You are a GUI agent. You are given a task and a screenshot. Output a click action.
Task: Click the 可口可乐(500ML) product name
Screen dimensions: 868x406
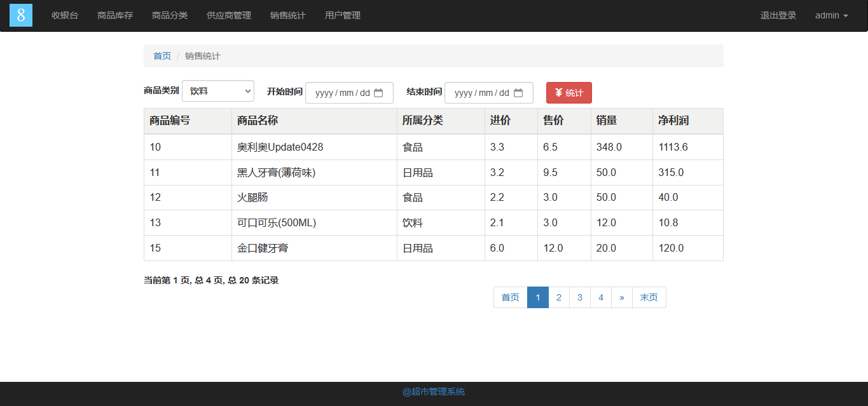277,223
